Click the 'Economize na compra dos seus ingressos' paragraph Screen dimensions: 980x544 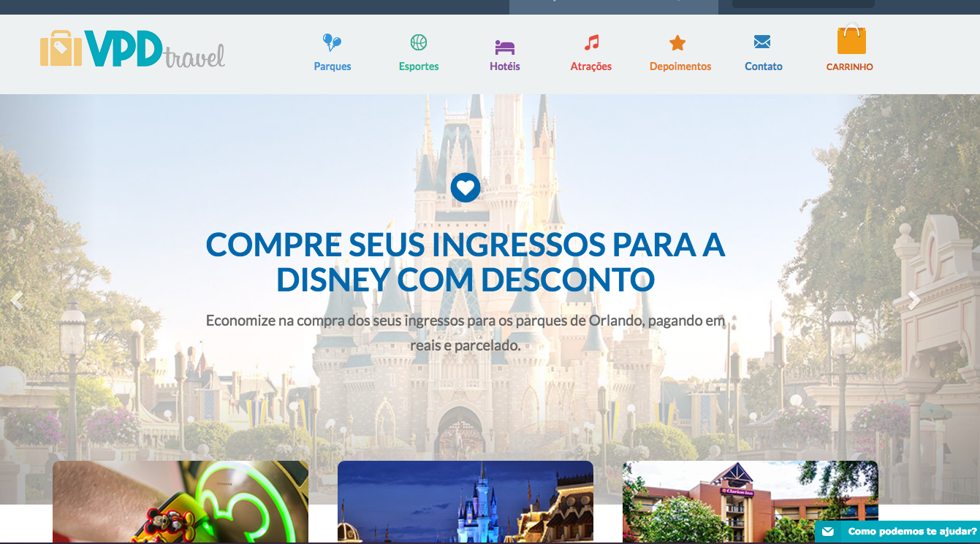(466, 332)
